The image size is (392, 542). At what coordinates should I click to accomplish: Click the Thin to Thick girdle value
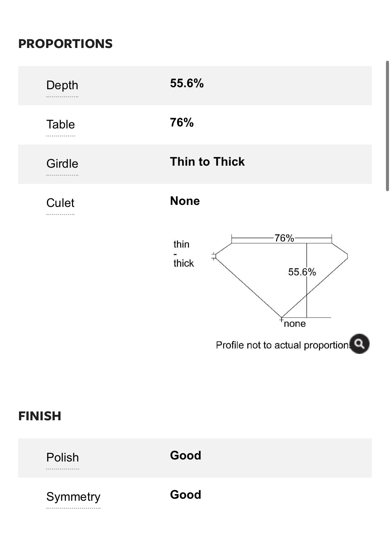(x=207, y=162)
